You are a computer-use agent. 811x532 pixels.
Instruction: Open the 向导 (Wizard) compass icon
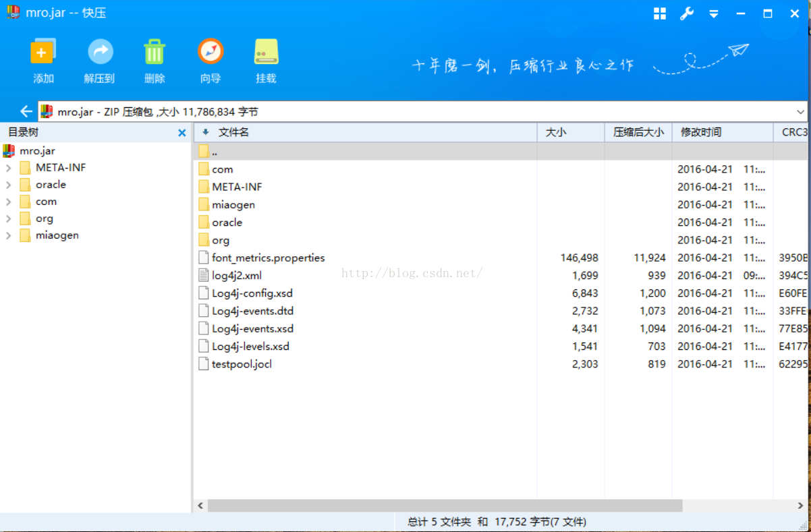(211, 52)
